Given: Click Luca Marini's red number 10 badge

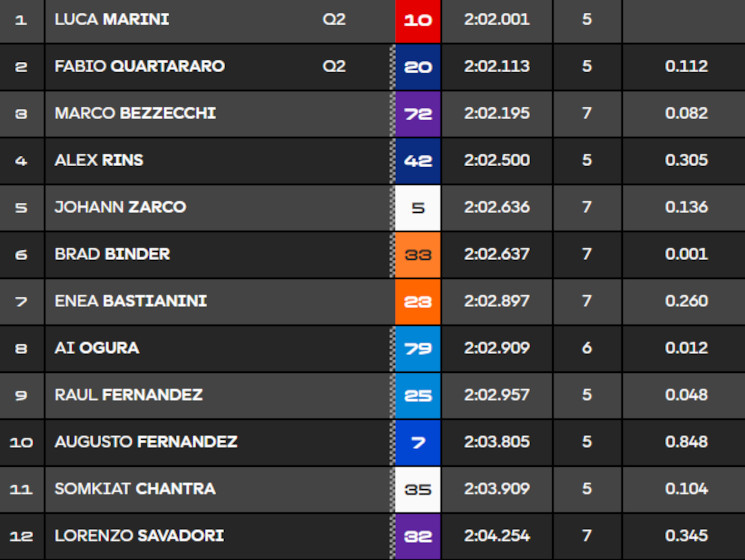Looking at the screenshot, I should tap(418, 20).
